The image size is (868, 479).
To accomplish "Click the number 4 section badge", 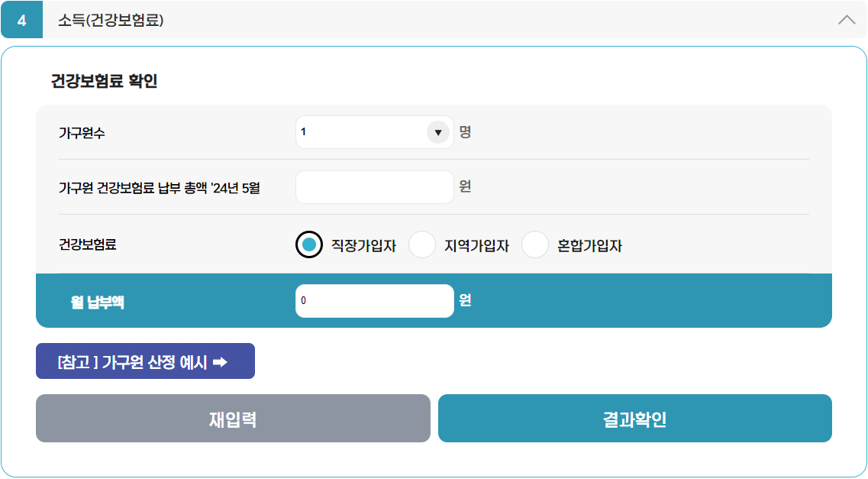I will (21, 21).
